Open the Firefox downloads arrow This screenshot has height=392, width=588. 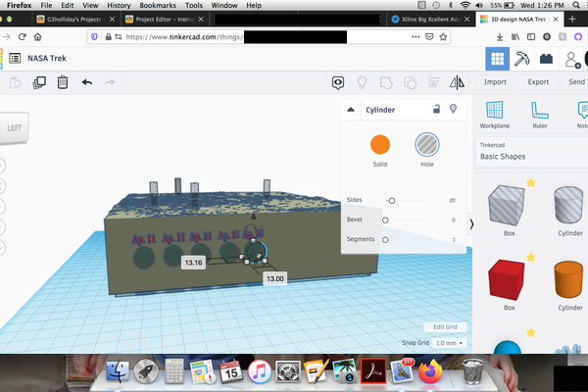click(x=500, y=37)
